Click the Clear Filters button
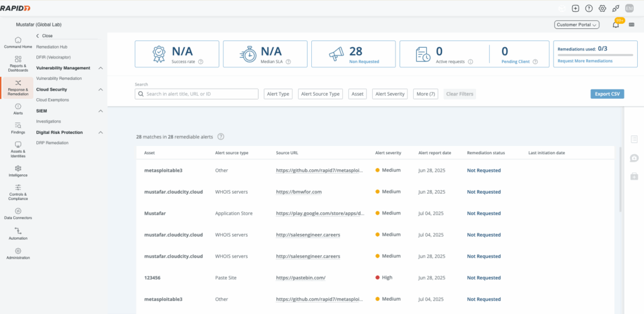 (x=460, y=94)
